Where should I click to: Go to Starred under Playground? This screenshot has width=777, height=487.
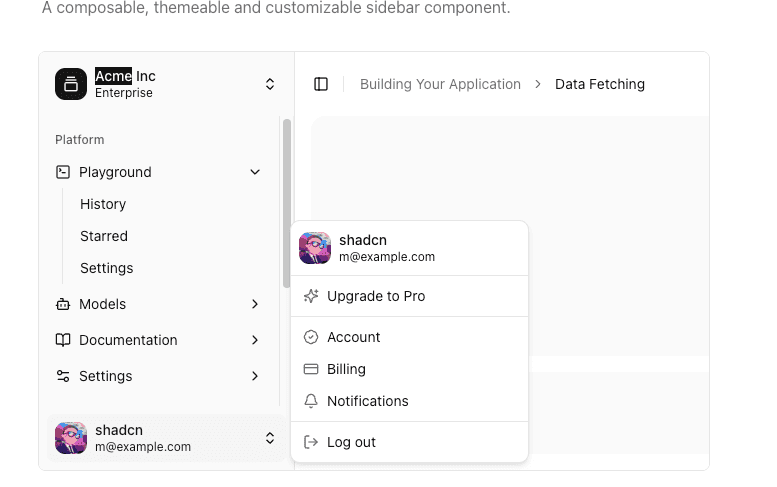coord(104,236)
